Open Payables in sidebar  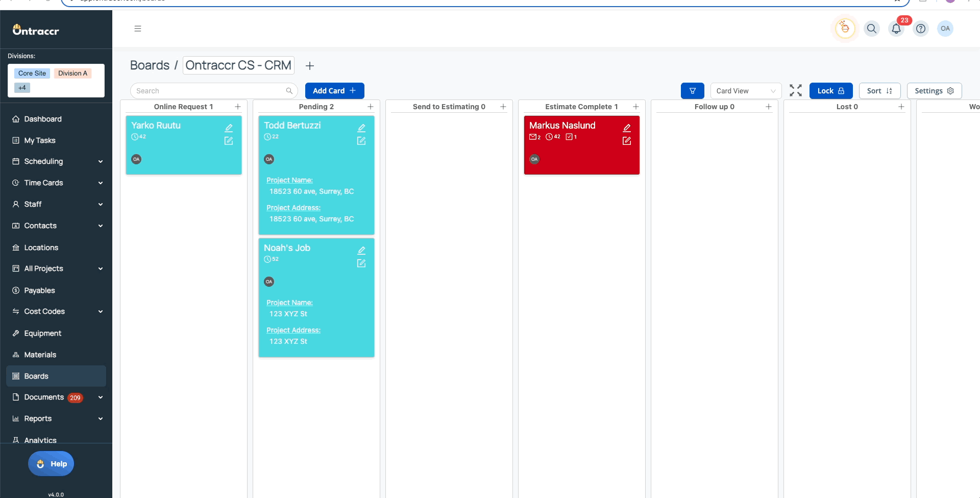[56, 290]
